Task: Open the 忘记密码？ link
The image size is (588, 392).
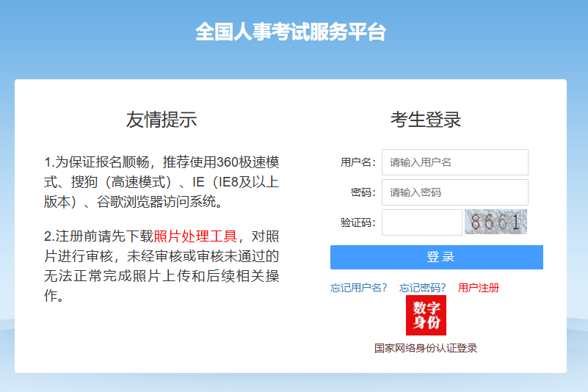Action: click(x=423, y=288)
